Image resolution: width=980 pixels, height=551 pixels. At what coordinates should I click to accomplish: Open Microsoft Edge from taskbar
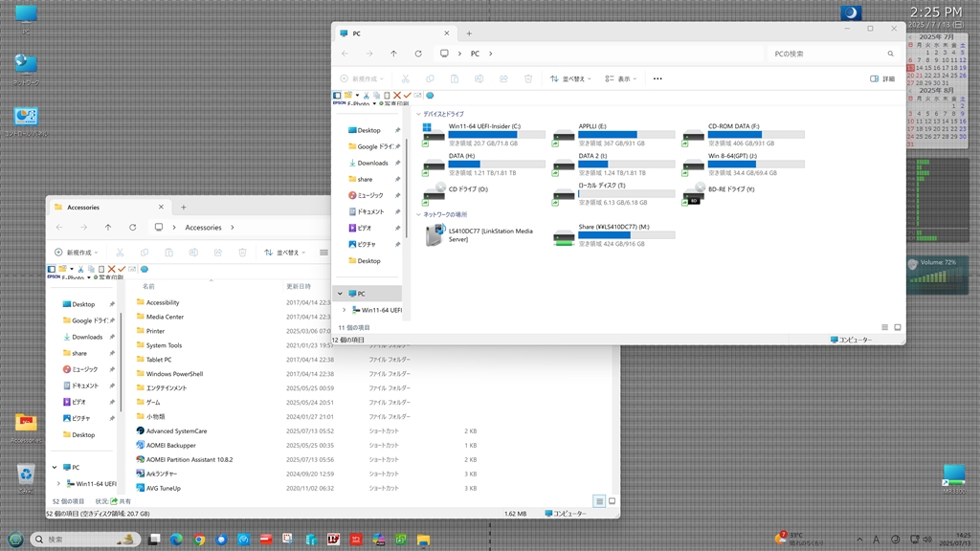176,540
